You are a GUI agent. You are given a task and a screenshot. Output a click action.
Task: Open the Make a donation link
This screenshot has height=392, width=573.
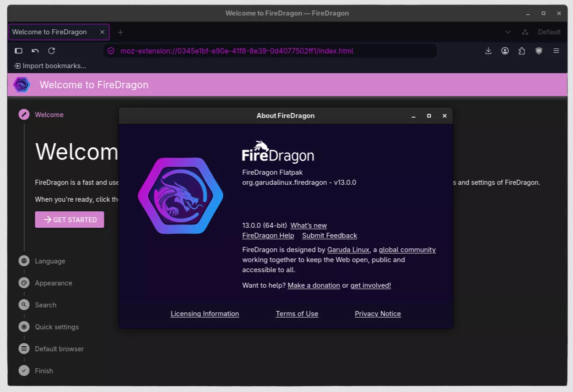(x=314, y=285)
